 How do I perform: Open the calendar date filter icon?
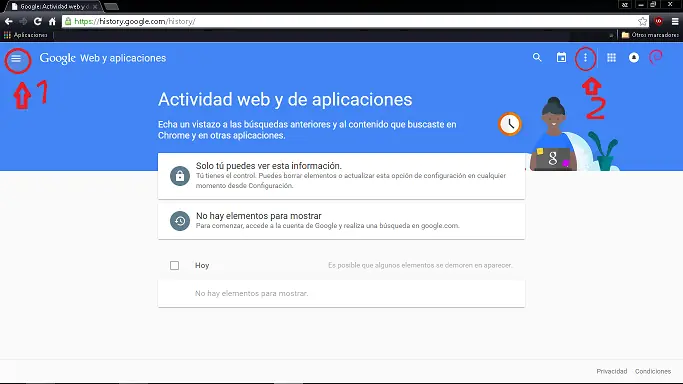[561, 57]
